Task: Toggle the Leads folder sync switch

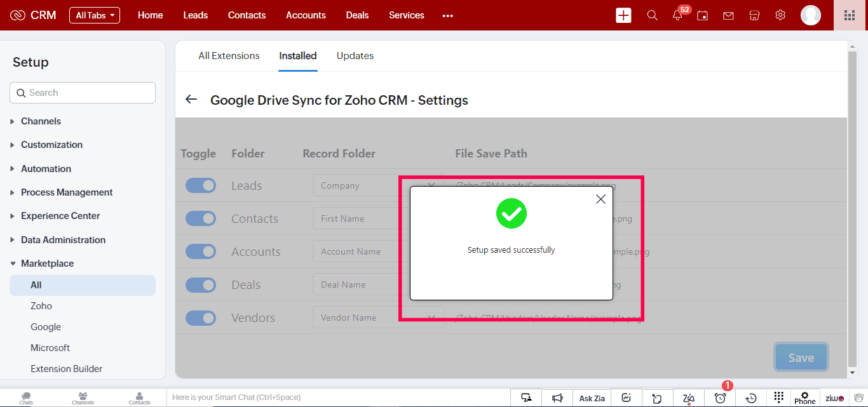Action: pos(201,185)
